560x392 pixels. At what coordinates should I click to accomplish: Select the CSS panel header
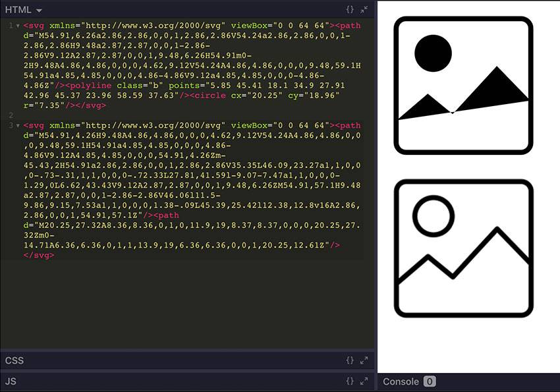[14, 360]
